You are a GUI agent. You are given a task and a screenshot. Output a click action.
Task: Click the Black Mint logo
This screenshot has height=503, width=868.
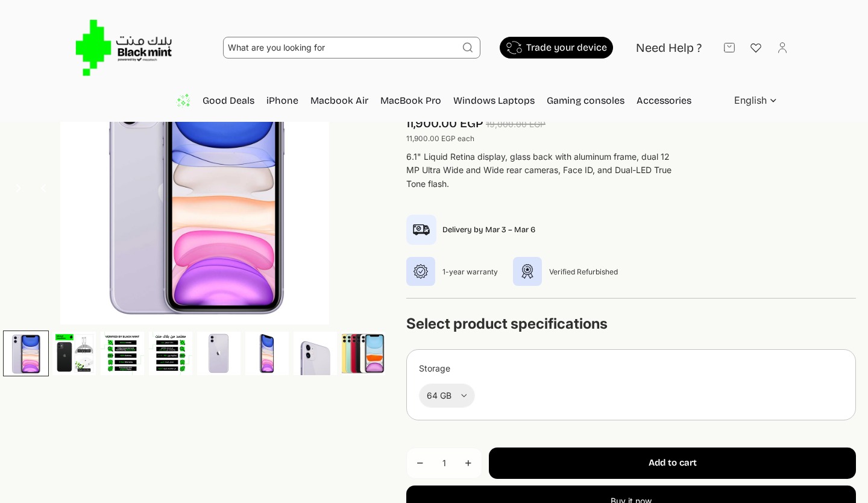(x=124, y=48)
